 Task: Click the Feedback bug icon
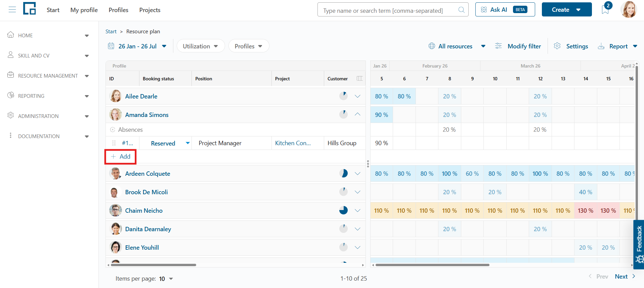point(639,259)
